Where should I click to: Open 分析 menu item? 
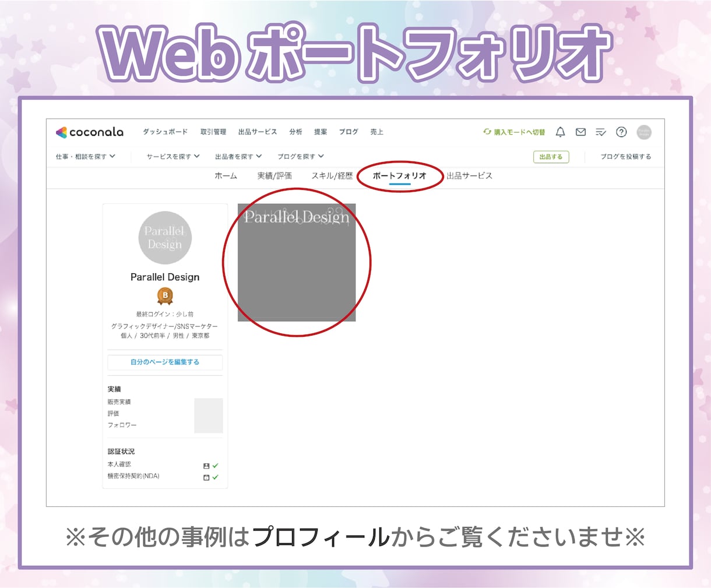[x=295, y=132]
